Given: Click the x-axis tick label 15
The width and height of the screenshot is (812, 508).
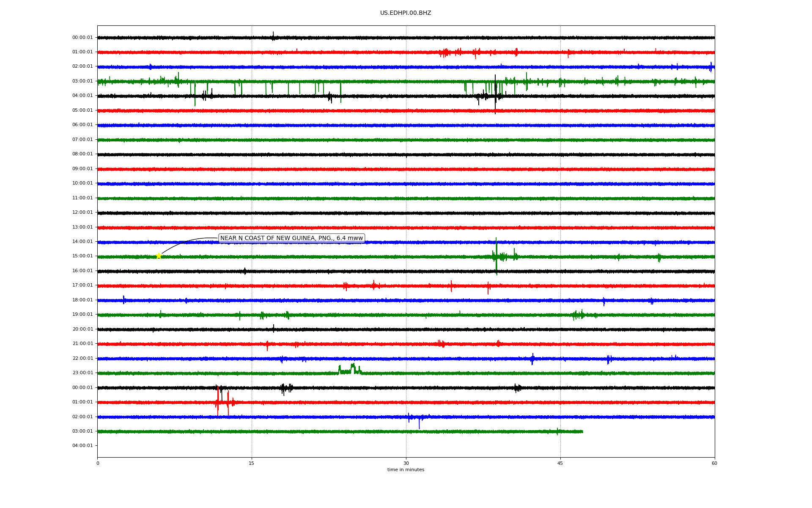Looking at the screenshot, I should point(252,463).
